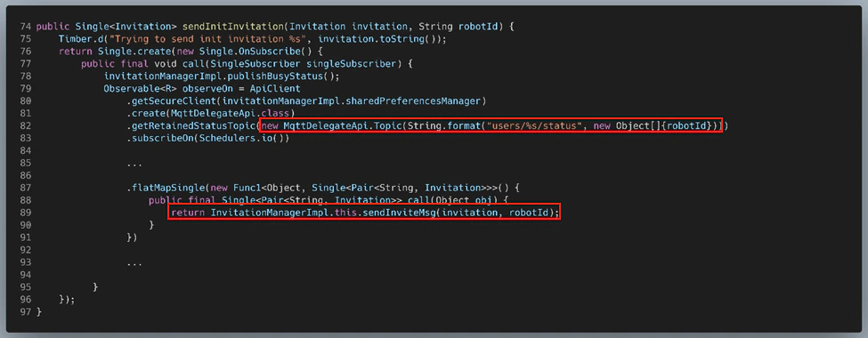Click line number 82 in the gutter
The width and height of the screenshot is (868, 338).
coord(26,126)
